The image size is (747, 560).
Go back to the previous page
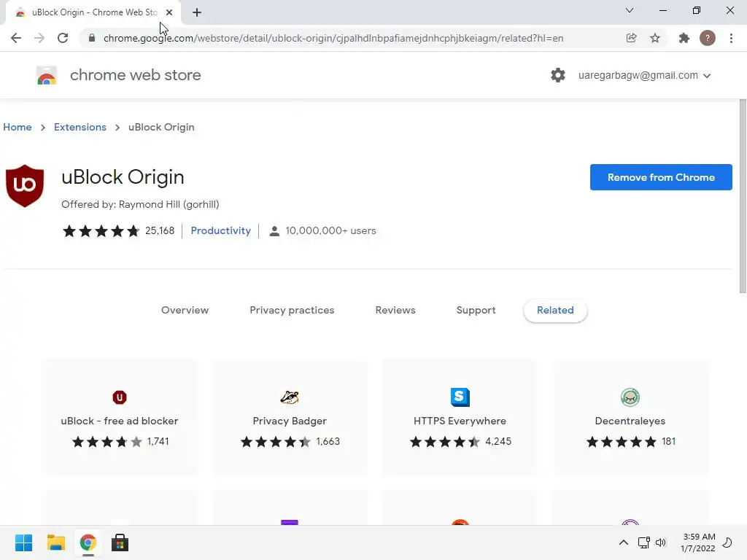point(16,38)
